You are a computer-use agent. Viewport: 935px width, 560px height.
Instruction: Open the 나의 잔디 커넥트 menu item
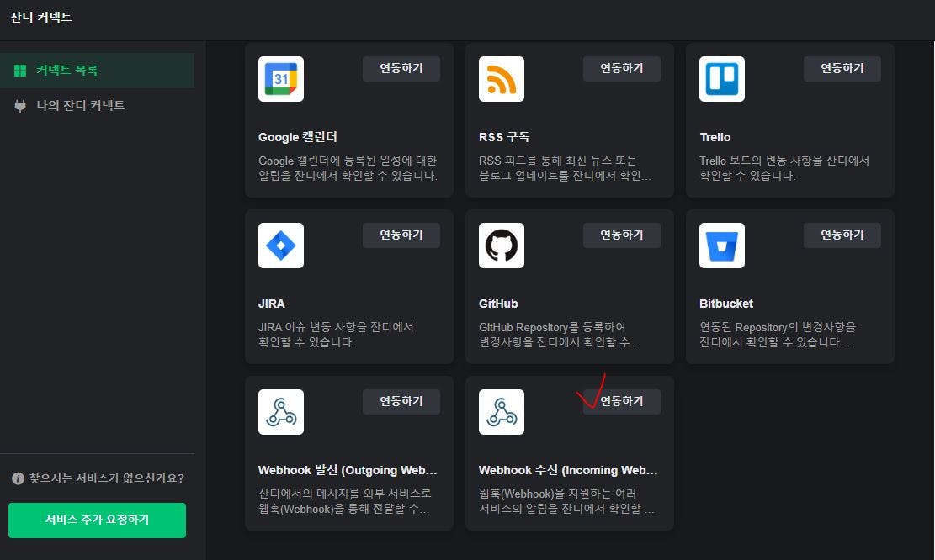97,105
